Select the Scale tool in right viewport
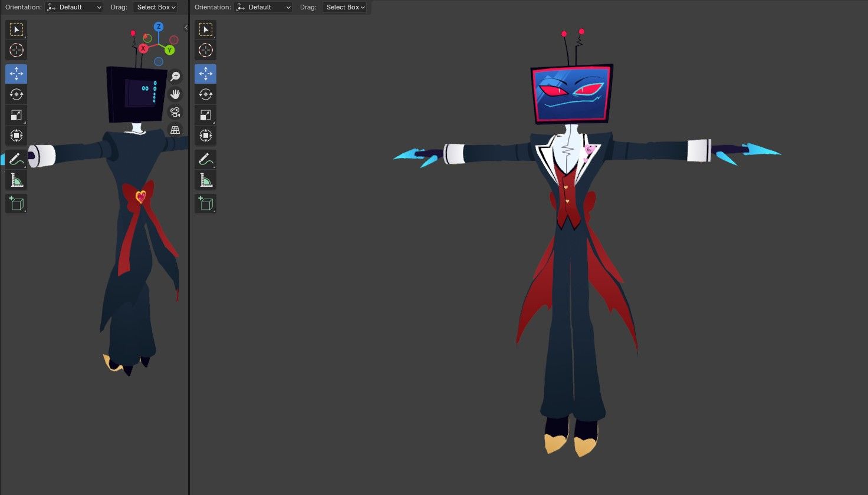This screenshot has height=495, width=868. coord(206,115)
